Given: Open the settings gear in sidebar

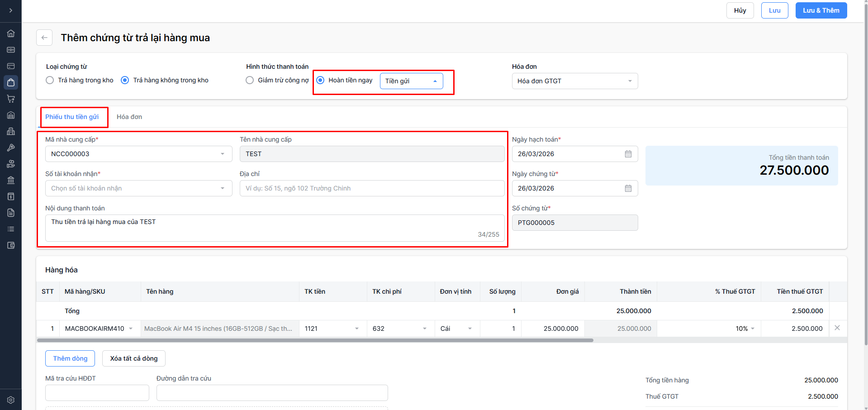Looking at the screenshot, I should point(11,400).
